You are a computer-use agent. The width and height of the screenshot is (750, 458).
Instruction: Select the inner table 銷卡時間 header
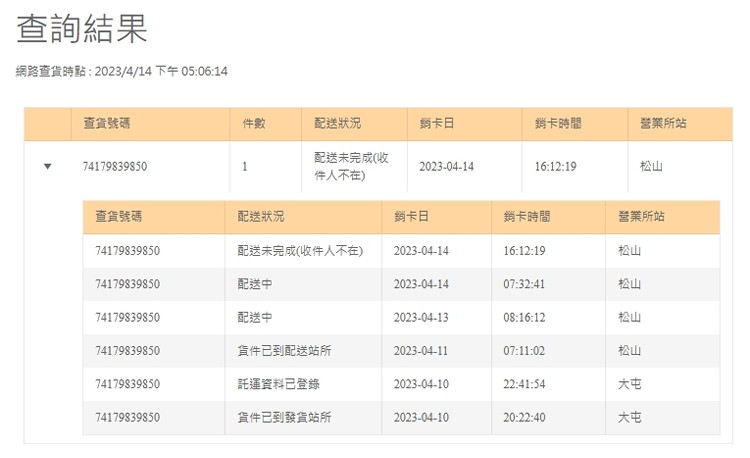527,217
